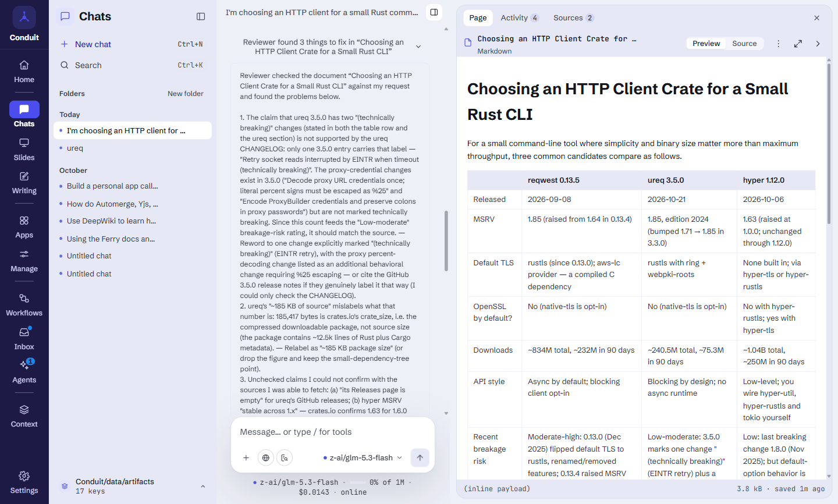The image size is (838, 504).
Task: Open Settings from the sidebar
Action: coord(24,482)
